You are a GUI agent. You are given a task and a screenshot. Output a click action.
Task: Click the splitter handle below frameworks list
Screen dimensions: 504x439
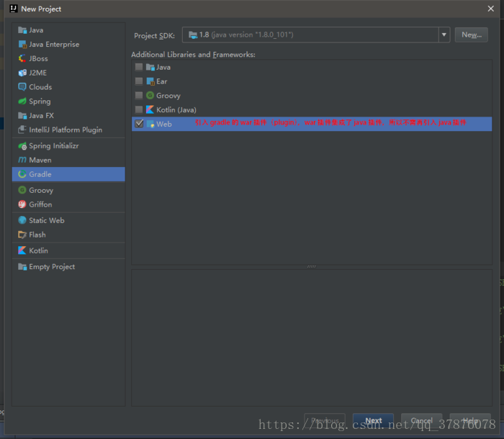click(312, 267)
